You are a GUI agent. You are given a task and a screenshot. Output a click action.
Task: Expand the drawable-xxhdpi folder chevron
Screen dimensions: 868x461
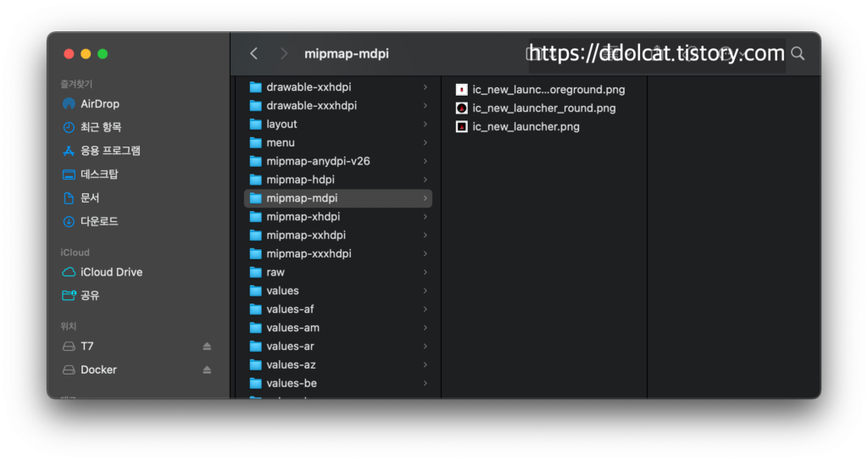[x=425, y=87]
